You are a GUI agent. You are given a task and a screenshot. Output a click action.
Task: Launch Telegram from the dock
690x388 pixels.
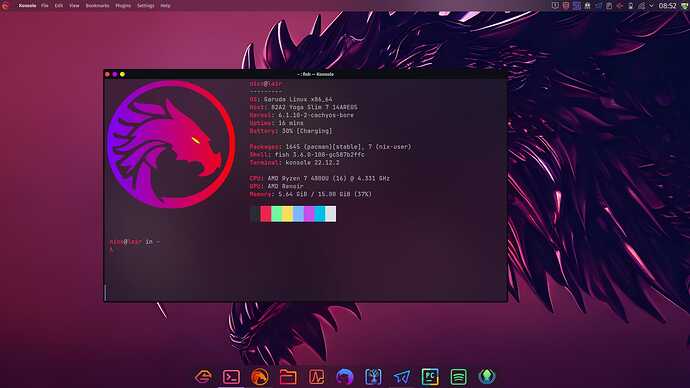401,377
